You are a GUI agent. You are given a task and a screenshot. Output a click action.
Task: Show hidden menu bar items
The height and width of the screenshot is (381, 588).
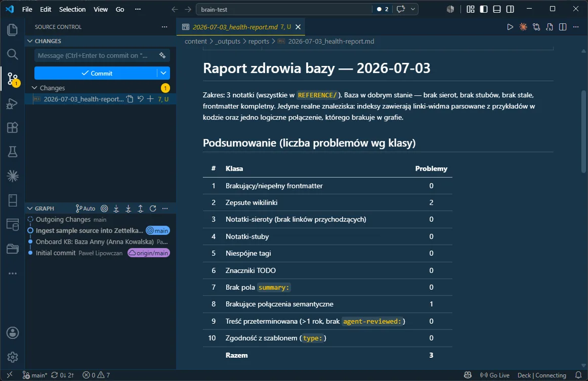coord(138,9)
